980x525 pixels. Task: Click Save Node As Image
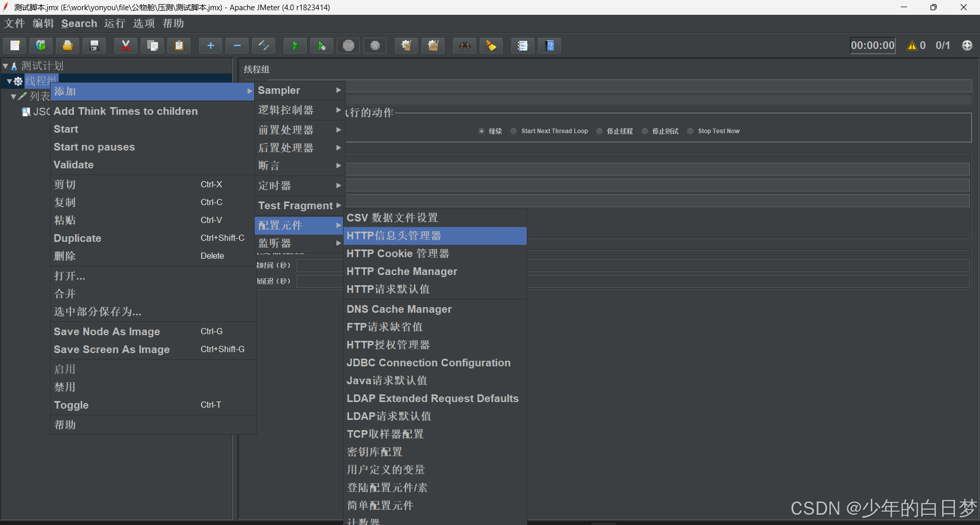point(153,332)
